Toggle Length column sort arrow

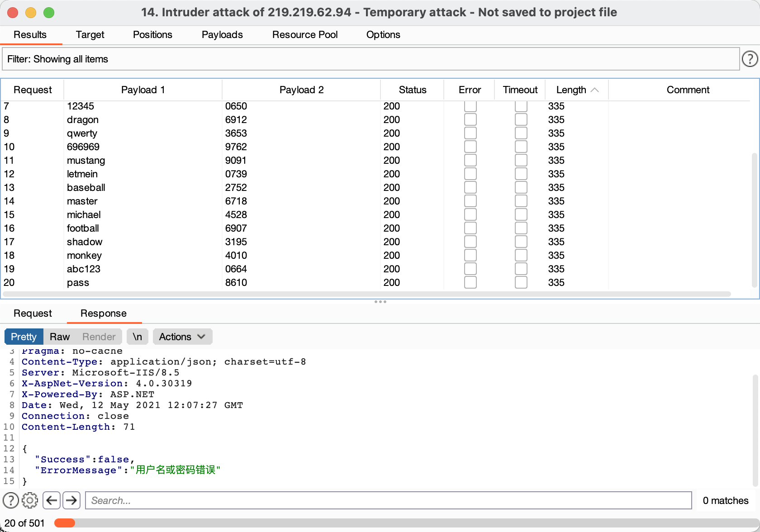[595, 90]
